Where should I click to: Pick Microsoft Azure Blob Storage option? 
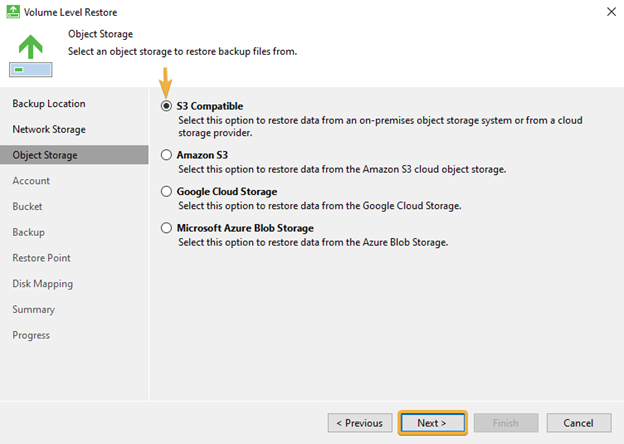(166, 228)
